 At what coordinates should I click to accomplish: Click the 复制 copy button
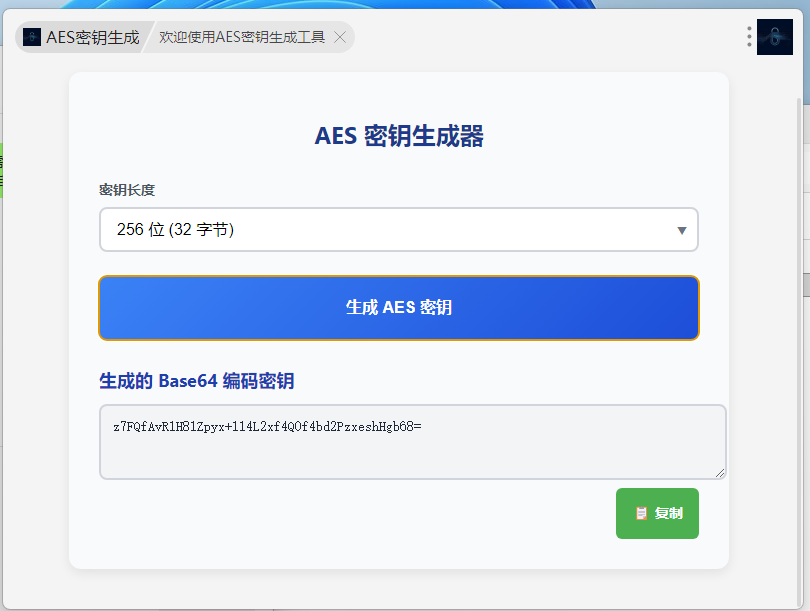[657, 513]
